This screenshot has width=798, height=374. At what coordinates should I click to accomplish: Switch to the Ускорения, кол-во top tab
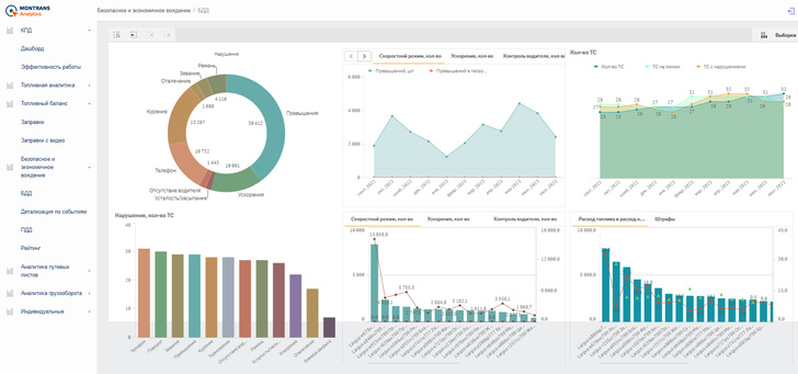(x=472, y=56)
